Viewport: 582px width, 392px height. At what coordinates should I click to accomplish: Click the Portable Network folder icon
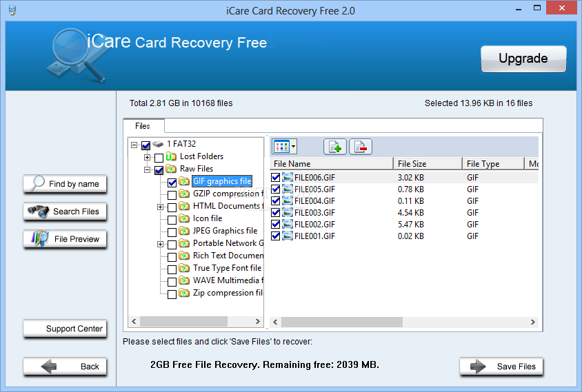coord(183,243)
